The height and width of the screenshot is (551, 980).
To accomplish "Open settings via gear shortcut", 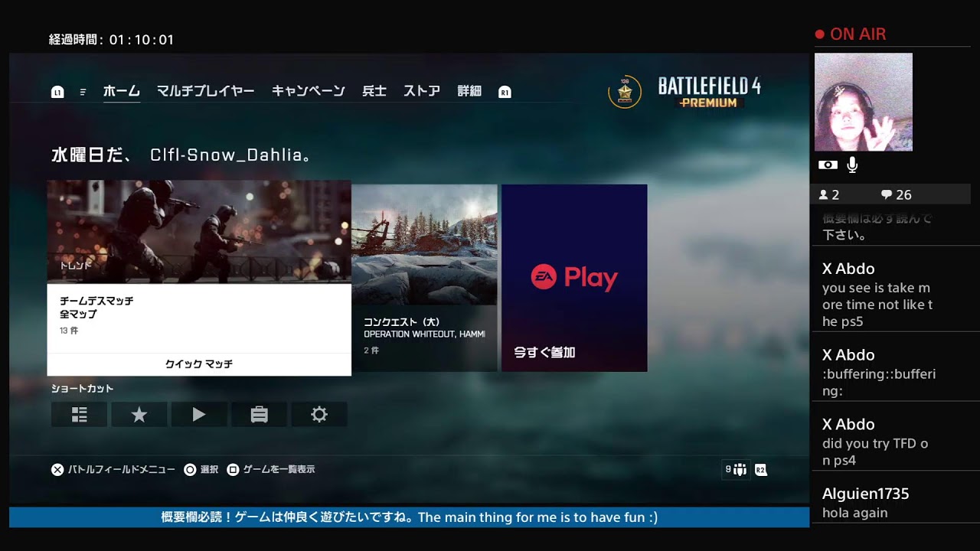I will click(x=319, y=415).
